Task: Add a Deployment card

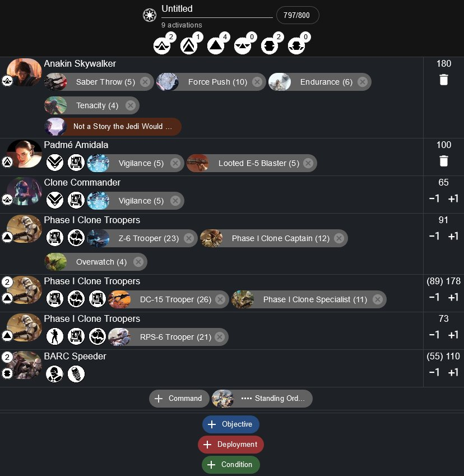Action: (231, 445)
